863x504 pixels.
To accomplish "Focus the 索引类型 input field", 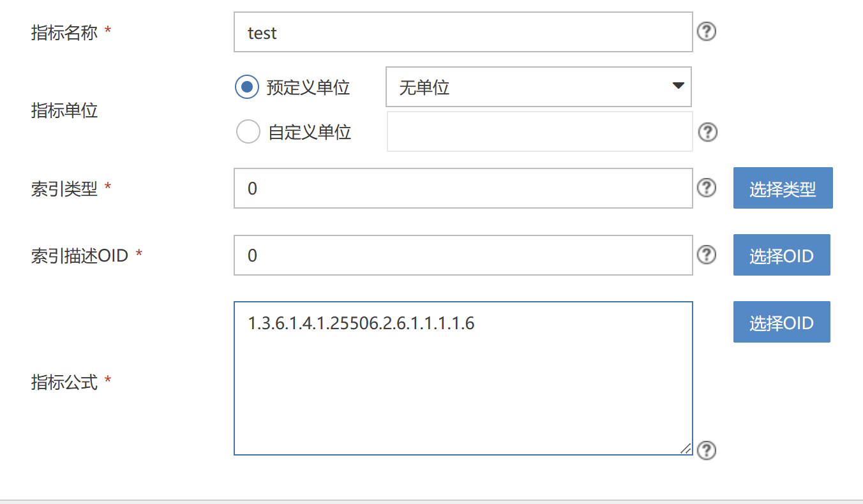I will (x=463, y=188).
